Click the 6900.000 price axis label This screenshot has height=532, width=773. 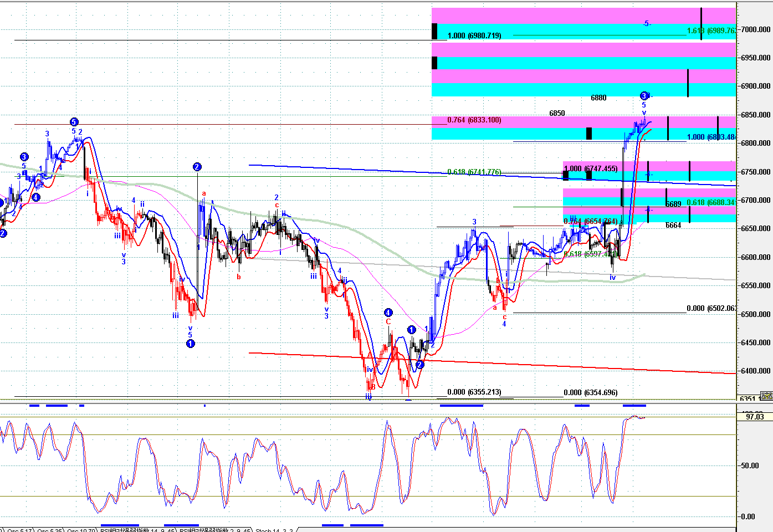click(x=755, y=86)
